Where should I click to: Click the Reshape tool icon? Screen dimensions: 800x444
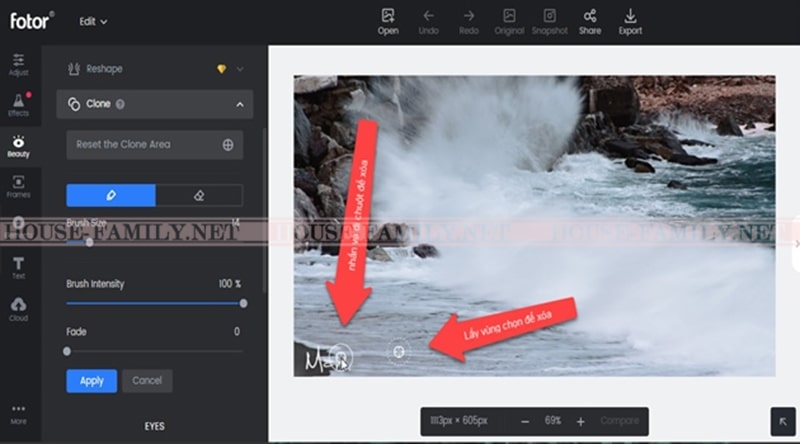(74, 69)
